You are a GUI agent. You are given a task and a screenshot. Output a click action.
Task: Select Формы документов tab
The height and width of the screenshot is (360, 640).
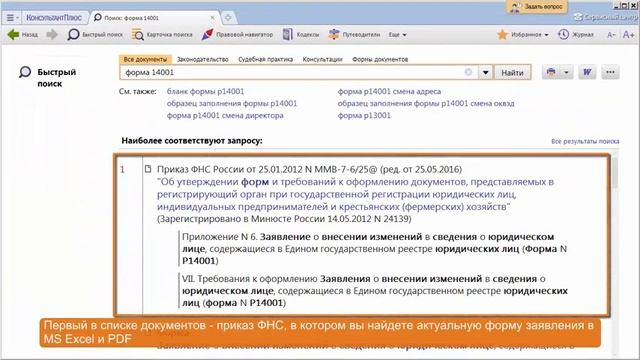(380, 59)
